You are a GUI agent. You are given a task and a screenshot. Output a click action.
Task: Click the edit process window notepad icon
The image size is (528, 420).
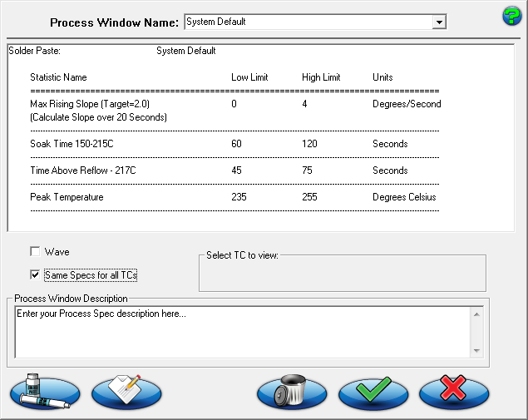[126, 391]
